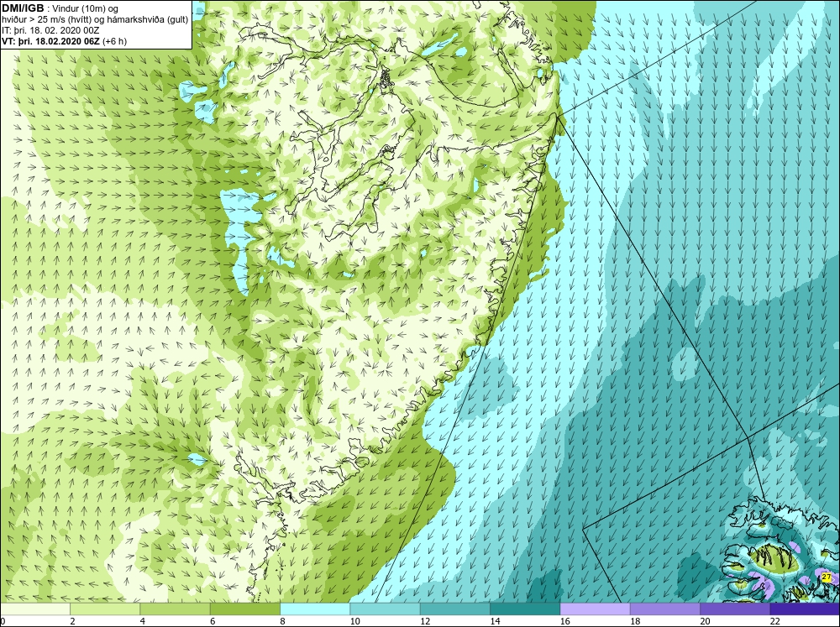840x627 pixels.
Task: Click the '8' label on the color scale
Action: point(282,621)
